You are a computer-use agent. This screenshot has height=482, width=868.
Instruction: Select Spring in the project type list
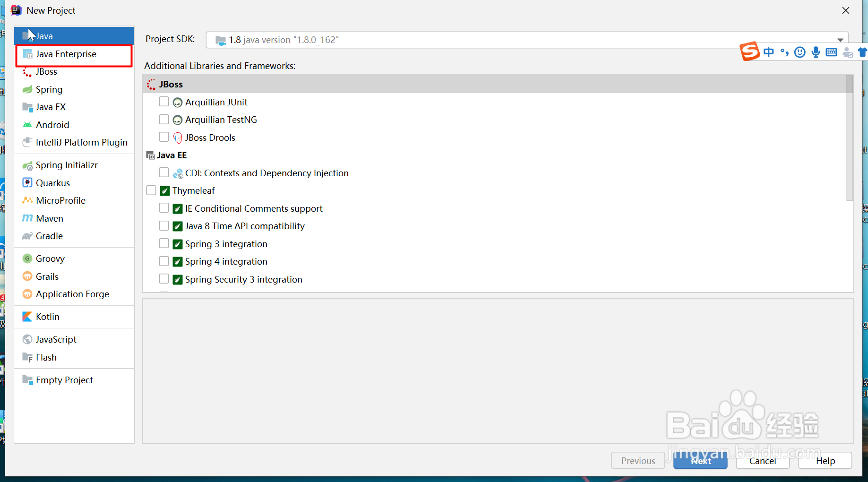pyautogui.click(x=74, y=90)
